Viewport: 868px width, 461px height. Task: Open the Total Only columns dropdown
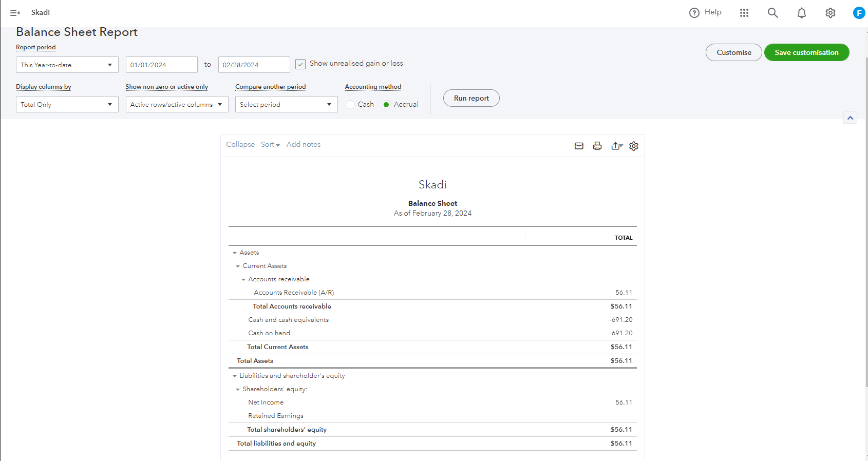pyautogui.click(x=67, y=104)
